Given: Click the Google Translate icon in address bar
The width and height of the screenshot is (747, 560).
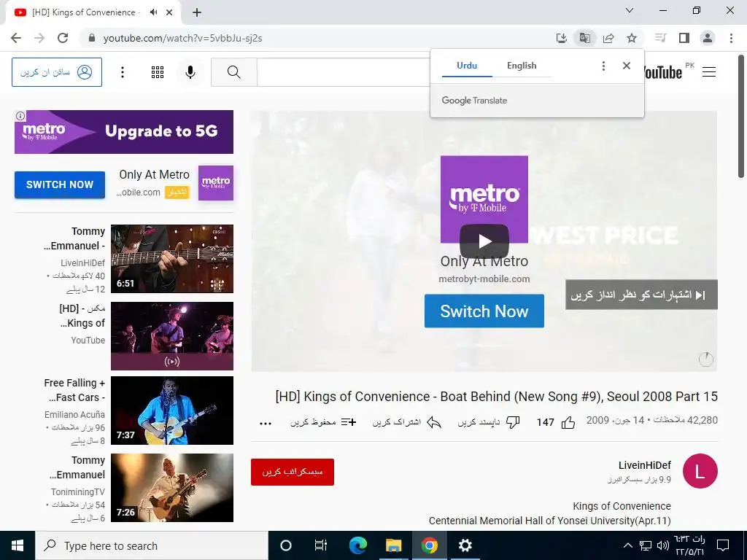Looking at the screenshot, I should tap(584, 38).
